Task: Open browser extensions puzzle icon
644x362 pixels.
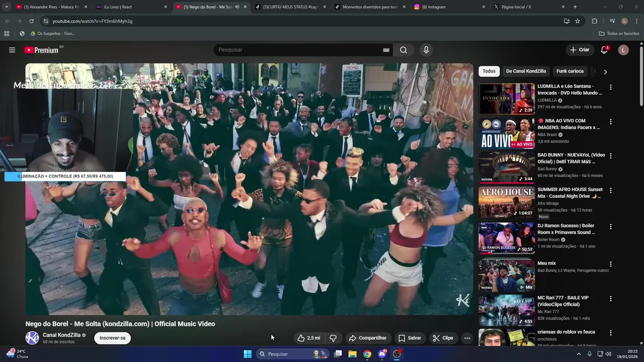Action: [x=594, y=21]
